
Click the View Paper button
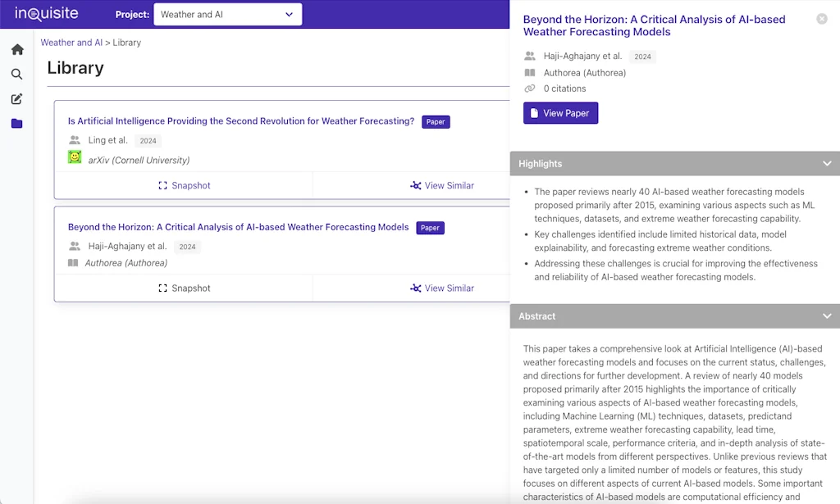coord(560,113)
